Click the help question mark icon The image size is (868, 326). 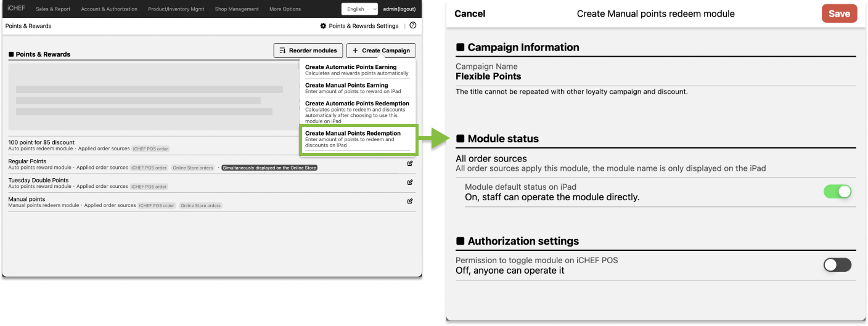(412, 26)
